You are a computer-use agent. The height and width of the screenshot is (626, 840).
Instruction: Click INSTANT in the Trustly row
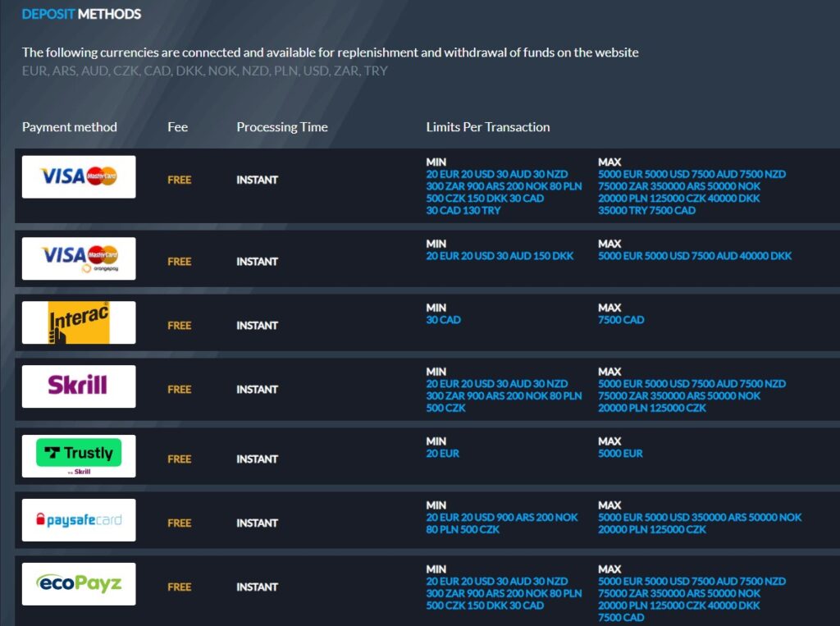click(x=257, y=459)
